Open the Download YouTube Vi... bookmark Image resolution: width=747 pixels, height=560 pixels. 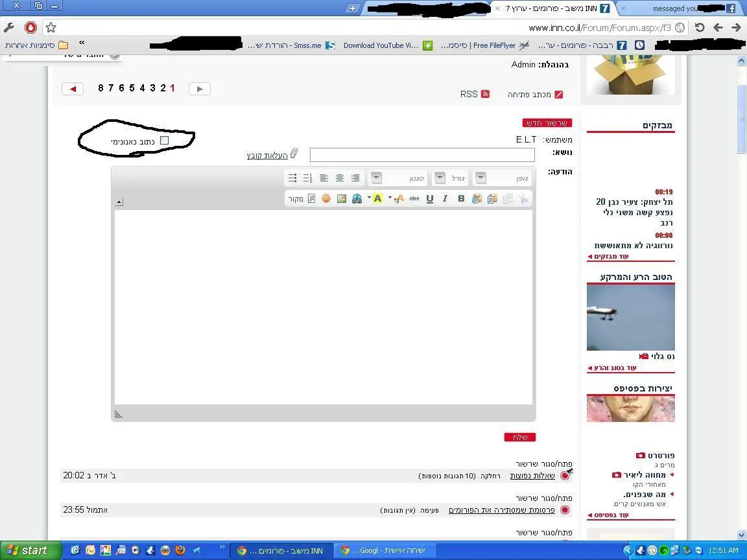click(381, 45)
